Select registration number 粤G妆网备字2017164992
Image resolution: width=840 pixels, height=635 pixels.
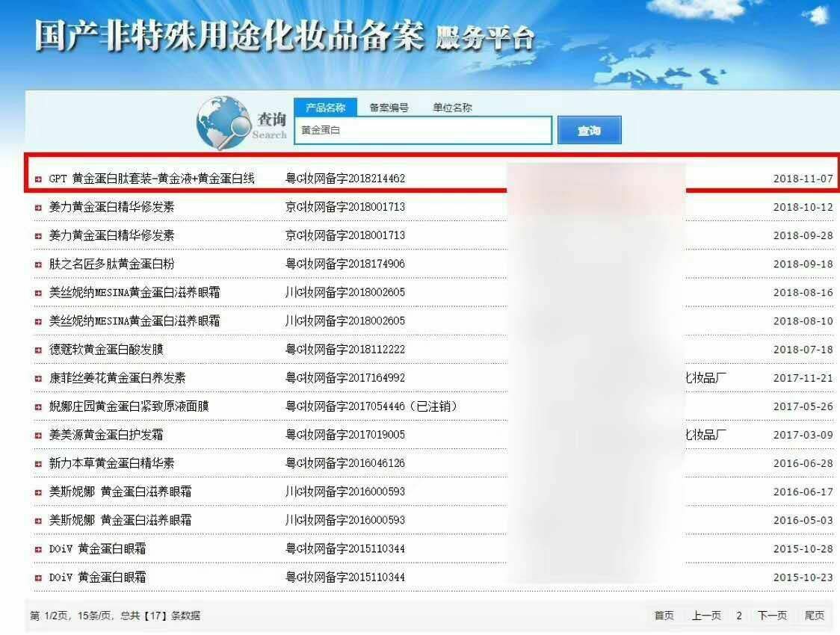[x=345, y=378]
